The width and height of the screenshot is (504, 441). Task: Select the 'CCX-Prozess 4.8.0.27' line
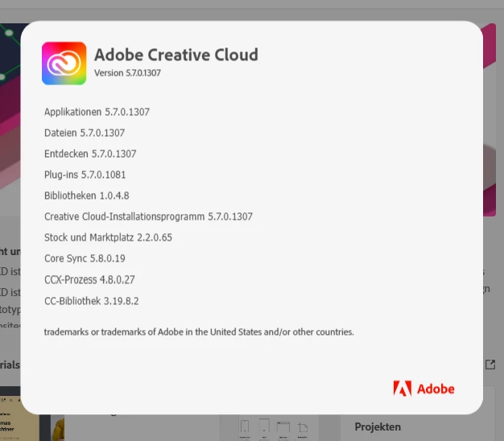pos(89,279)
